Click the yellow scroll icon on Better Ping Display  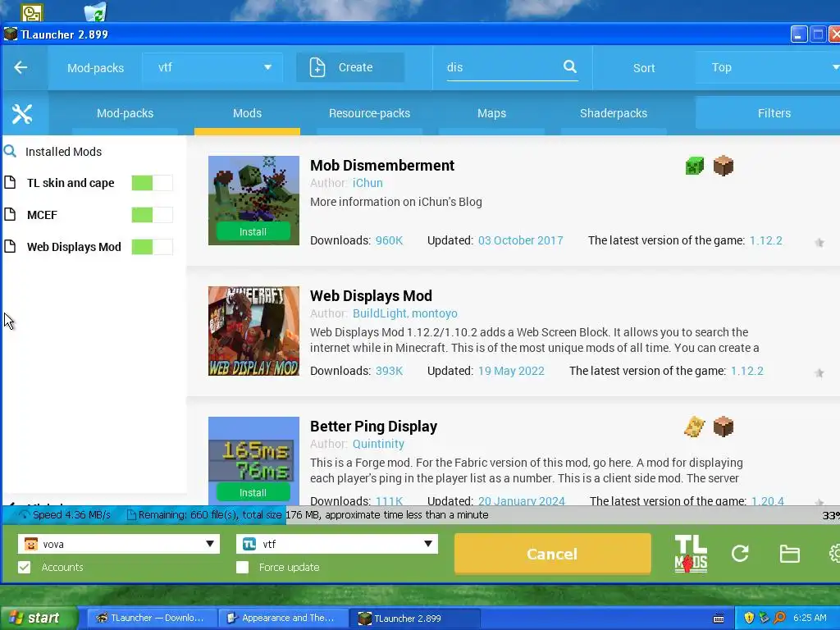click(695, 427)
